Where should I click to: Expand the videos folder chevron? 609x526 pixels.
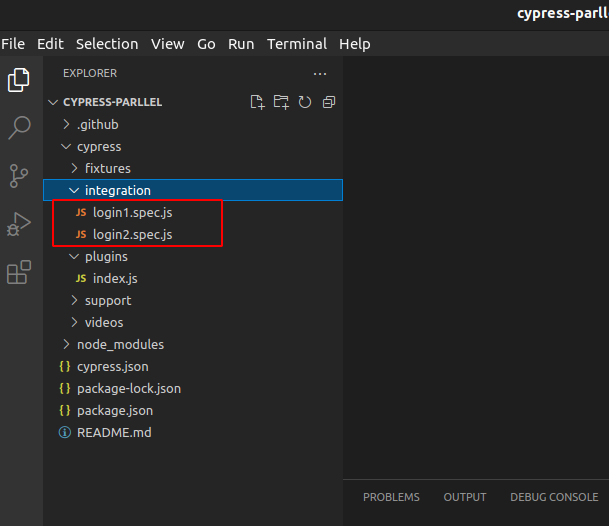coord(74,322)
